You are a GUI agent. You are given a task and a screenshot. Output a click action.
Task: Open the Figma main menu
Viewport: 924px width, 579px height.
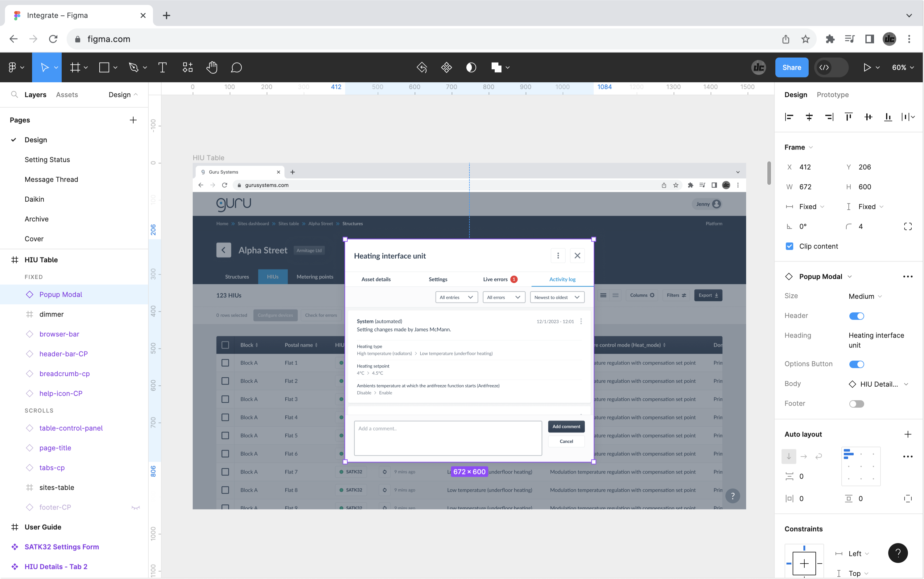tap(16, 68)
